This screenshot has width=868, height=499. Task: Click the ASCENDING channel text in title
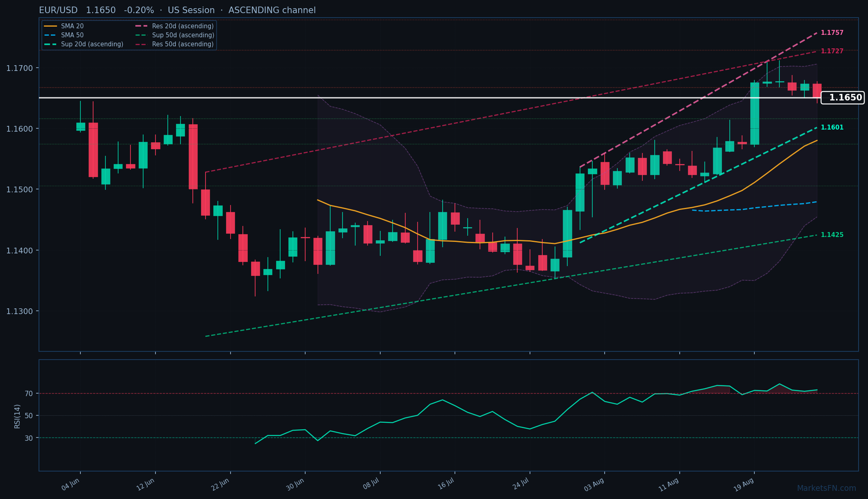[272, 10]
